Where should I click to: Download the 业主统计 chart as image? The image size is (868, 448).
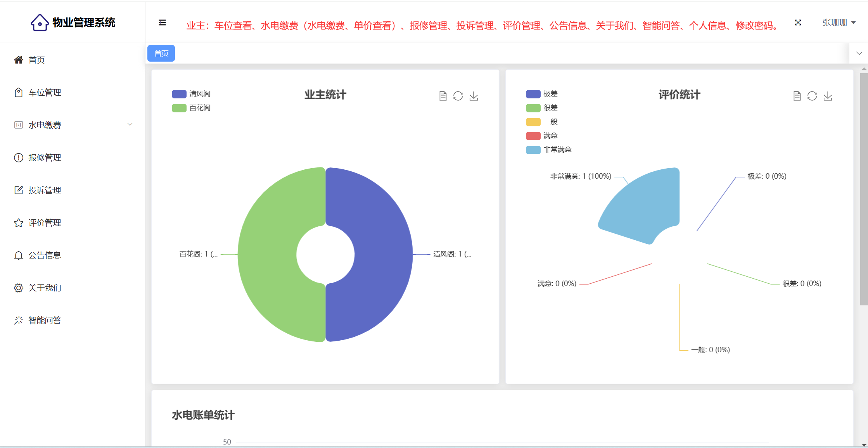point(474,96)
